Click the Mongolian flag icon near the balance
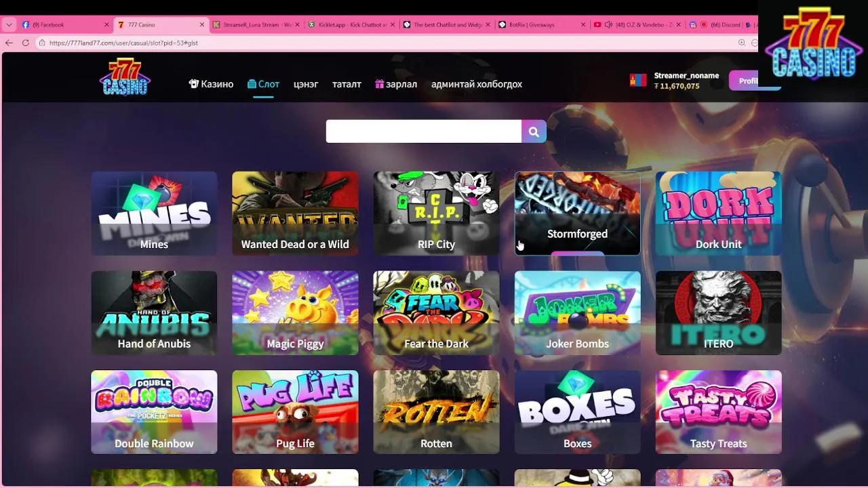Image resolution: width=868 pixels, height=488 pixels. coord(637,79)
